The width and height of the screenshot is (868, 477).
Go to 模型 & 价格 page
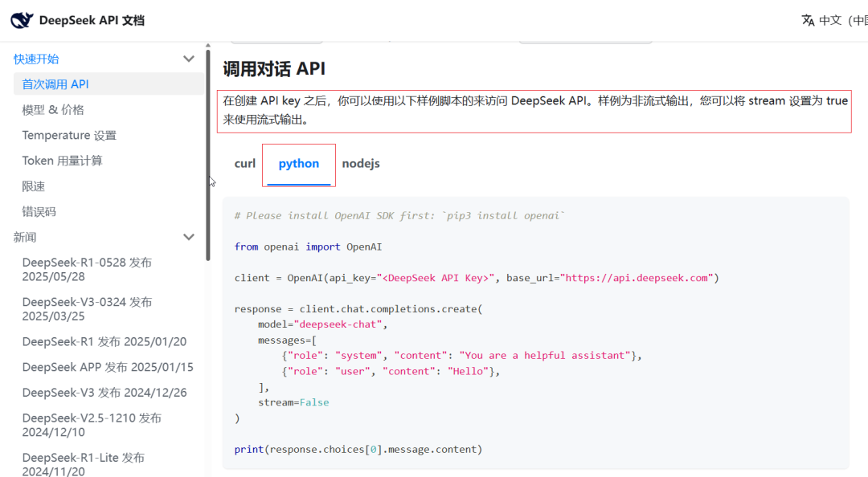tap(53, 110)
